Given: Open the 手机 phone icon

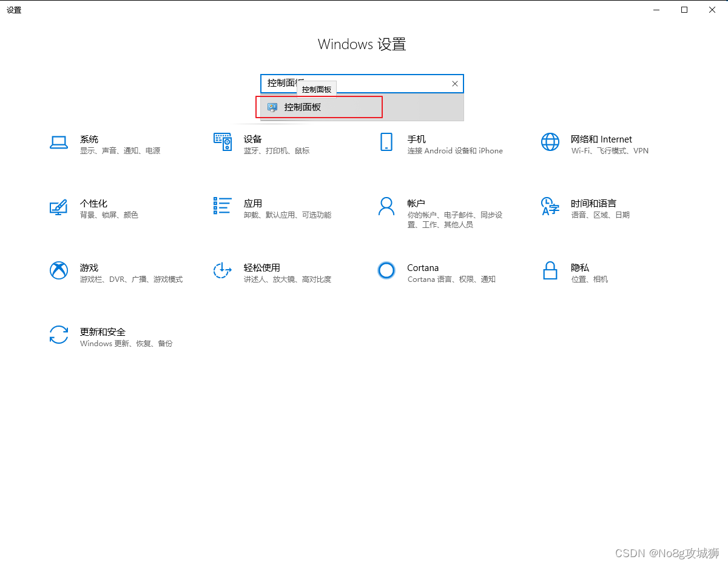Looking at the screenshot, I should tap(386, 142).
